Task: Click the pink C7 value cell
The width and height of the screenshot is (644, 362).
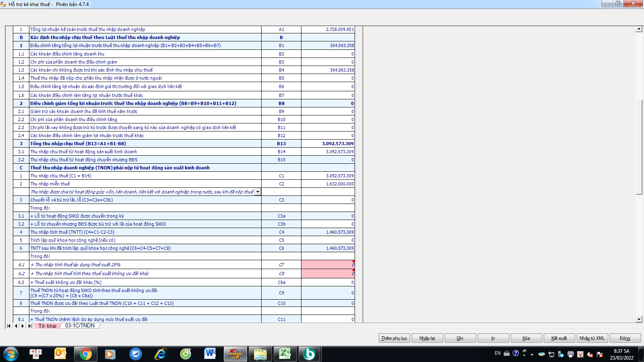Action: tap(328, 265)
